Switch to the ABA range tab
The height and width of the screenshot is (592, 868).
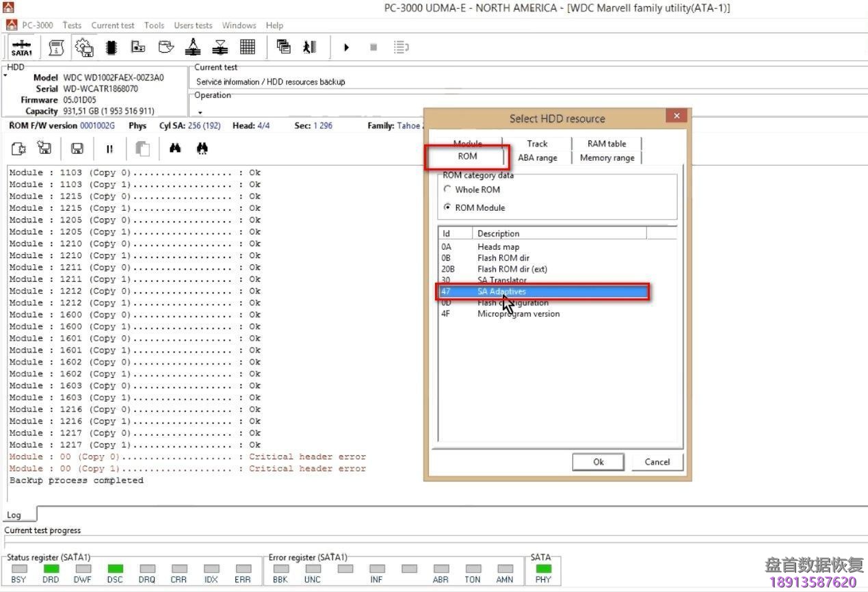[537, 157]
